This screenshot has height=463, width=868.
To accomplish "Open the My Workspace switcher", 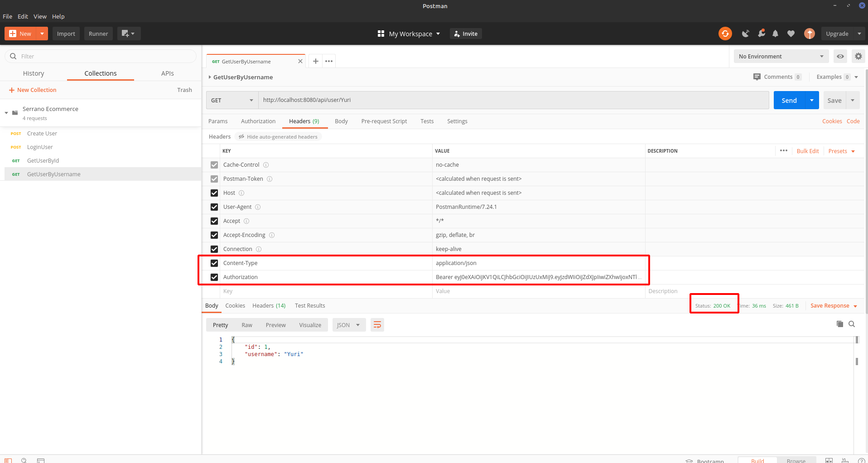I will [409, 34].
